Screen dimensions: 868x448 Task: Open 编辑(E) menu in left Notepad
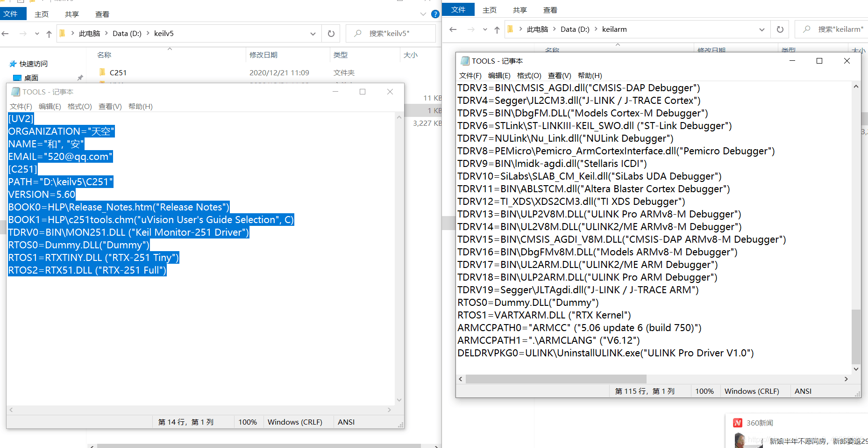[50, 107]
